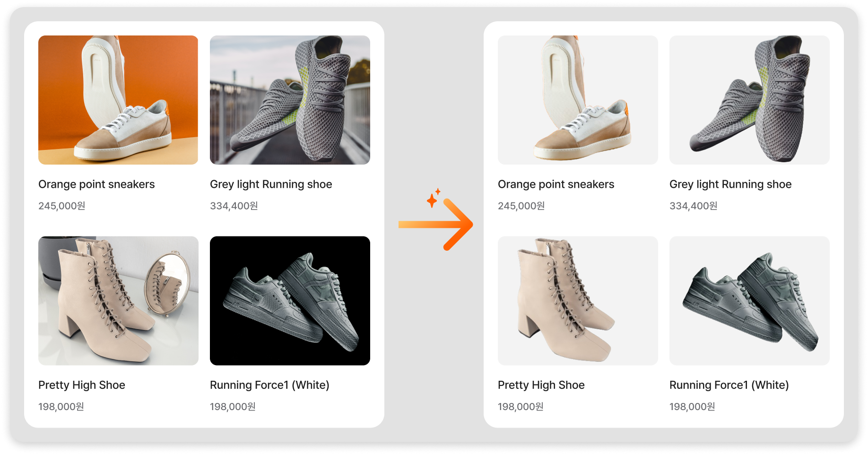Image resolution: width=868 pixels, height=455 pixels.
Task: Select the background-removed Running Force1 sneakers image
Action: click(x=749, y=300)
